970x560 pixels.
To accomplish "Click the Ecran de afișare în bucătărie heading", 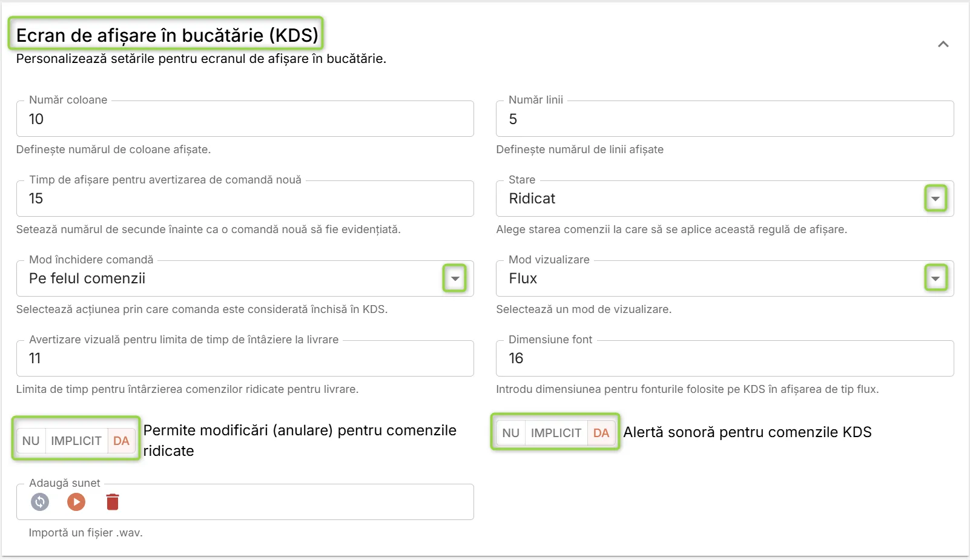I will 167,35.
